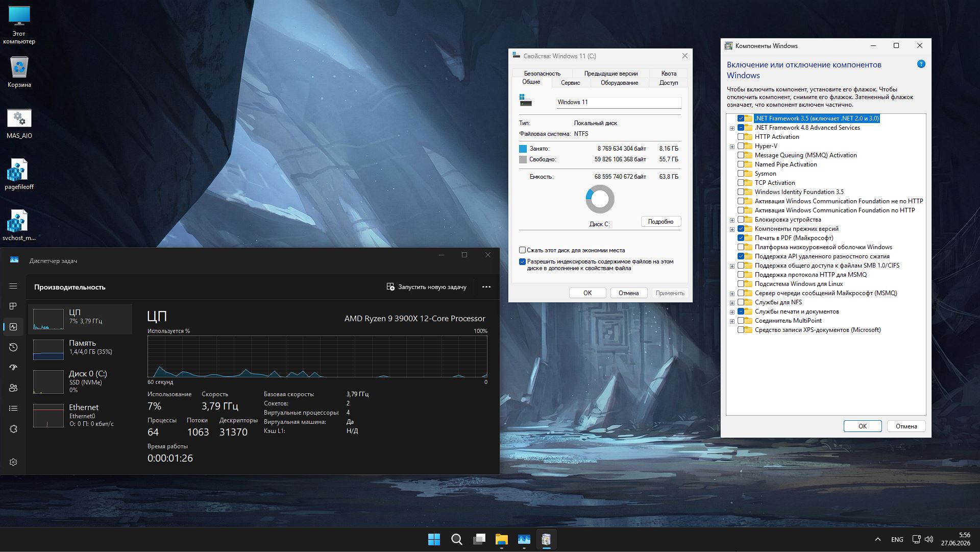Open the Квота tab
Image resolution: width=980 pixels, height=552 pixels.
point(669,74)
